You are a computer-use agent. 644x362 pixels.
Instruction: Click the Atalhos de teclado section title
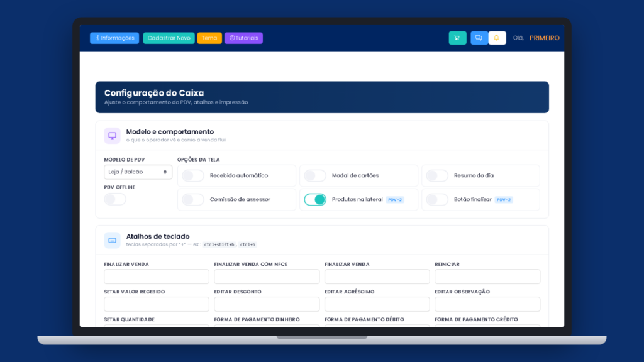pos(158,236)
